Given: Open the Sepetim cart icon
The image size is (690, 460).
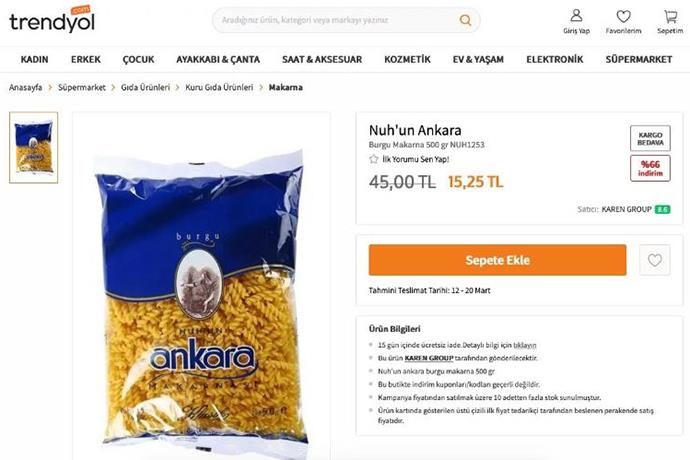Looking at the screenshot, I should [x=670, y=16].
